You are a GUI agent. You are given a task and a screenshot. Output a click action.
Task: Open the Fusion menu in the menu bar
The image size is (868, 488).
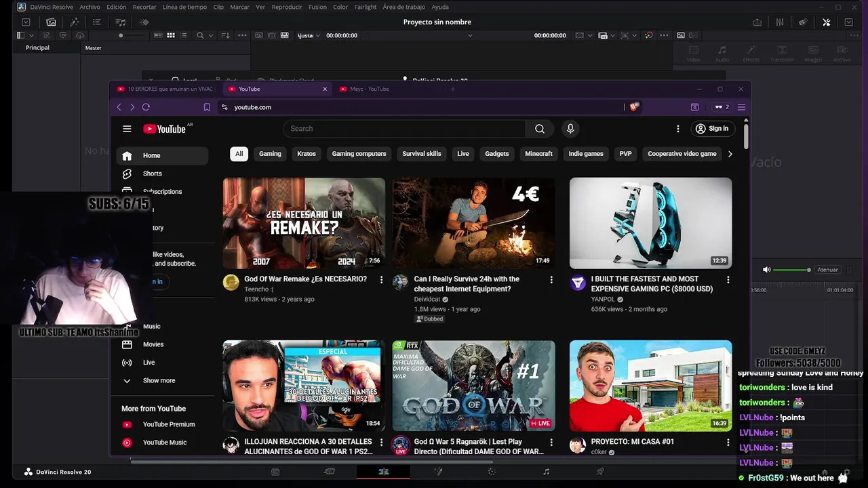pos(317,7)
